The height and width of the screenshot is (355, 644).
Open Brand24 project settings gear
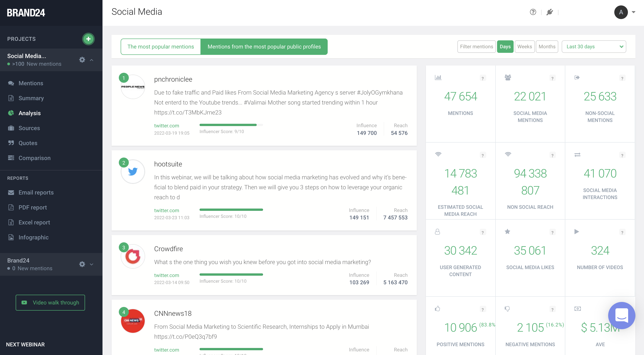click(x=82, y=264)
